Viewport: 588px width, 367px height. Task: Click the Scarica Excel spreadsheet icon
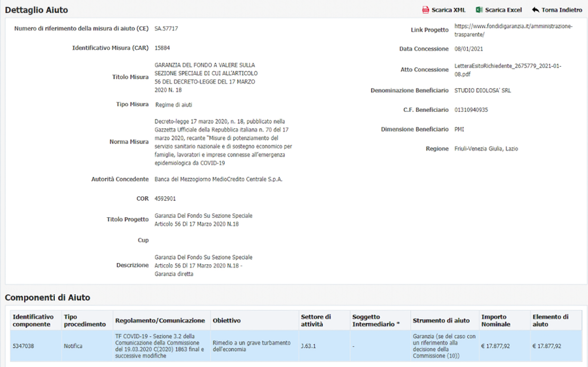tap(479, 10)
